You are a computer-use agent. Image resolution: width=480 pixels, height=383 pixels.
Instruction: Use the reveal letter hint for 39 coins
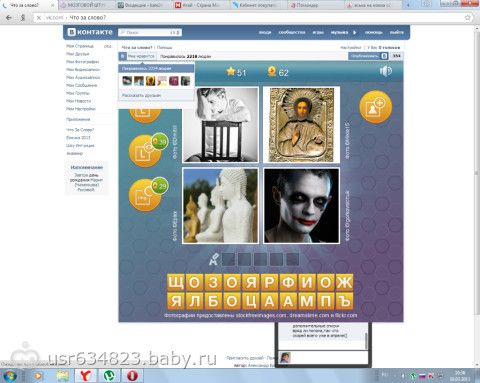(145, 151)
